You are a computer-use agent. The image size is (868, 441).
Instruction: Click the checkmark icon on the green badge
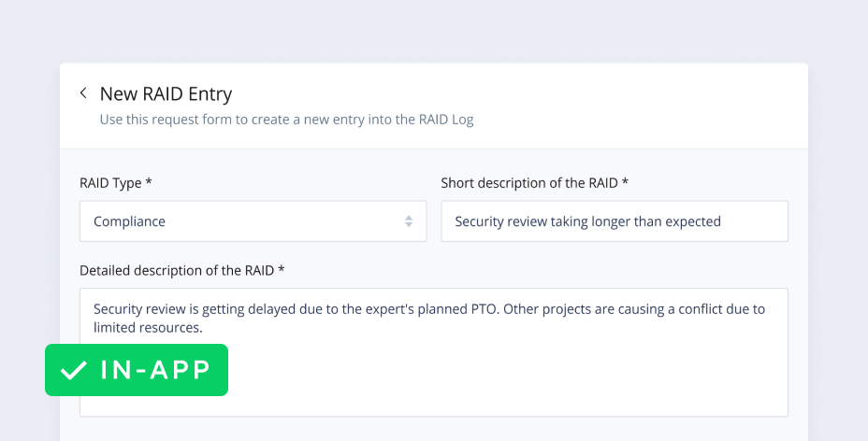tap(73, 370)
